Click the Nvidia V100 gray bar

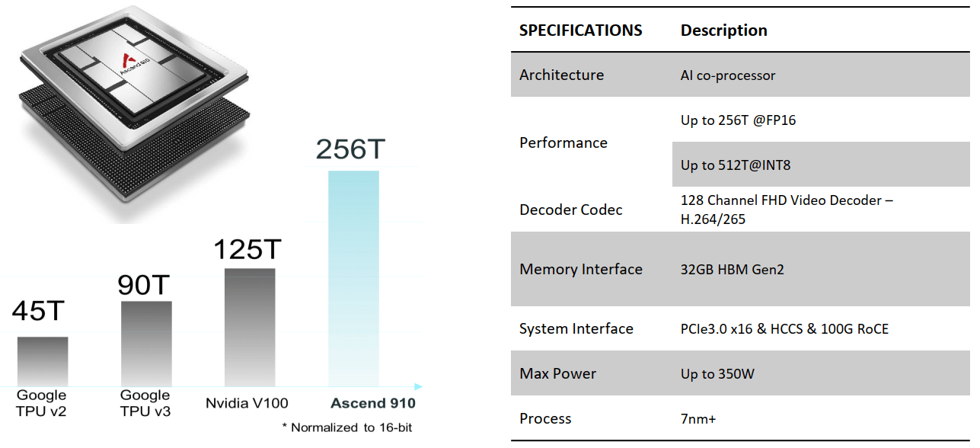(x=250, y=327)
